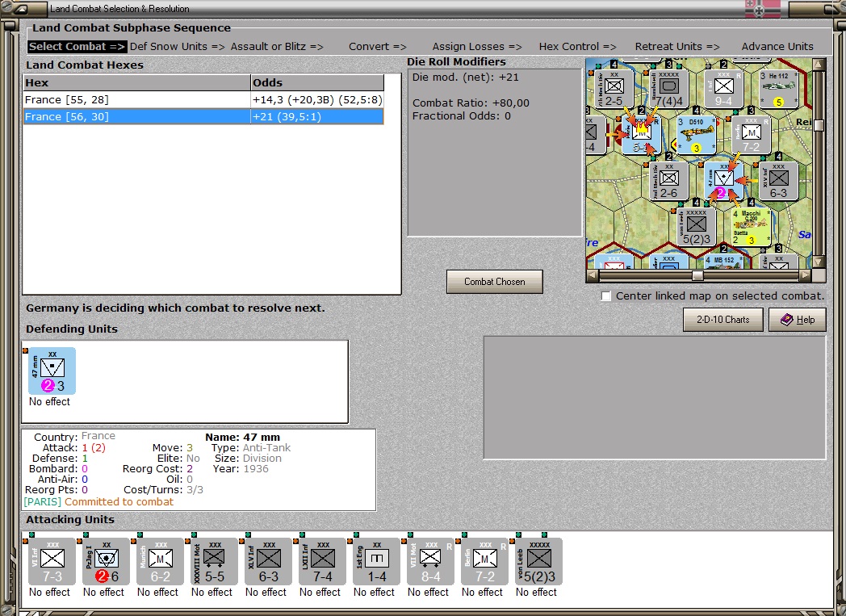Open the 2-D-10 Charts

click(723, 320)
